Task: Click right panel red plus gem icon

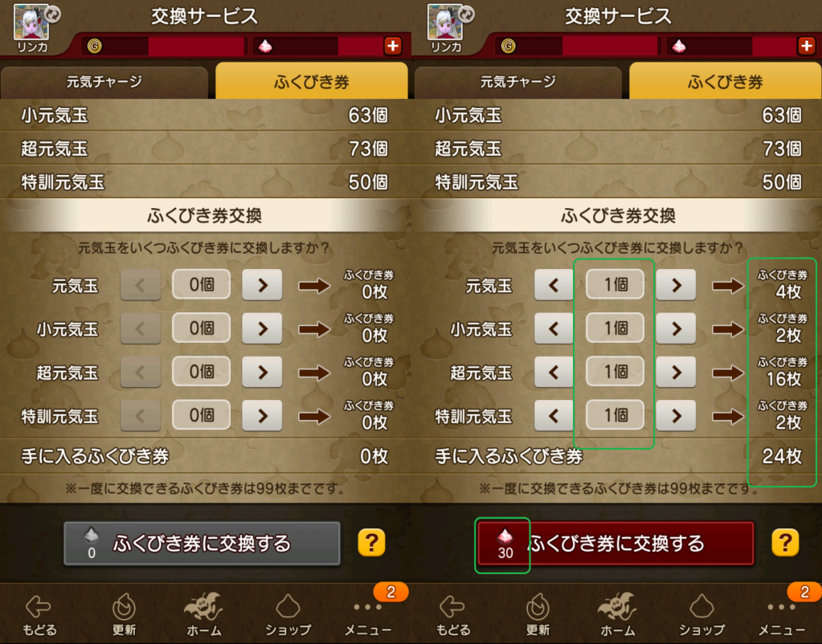Action: pos(806,46)
